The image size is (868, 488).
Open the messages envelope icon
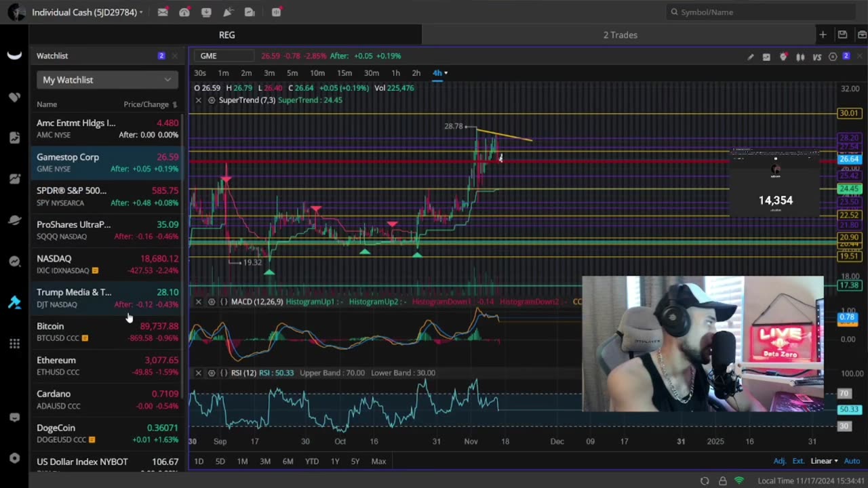click(163, 12)
